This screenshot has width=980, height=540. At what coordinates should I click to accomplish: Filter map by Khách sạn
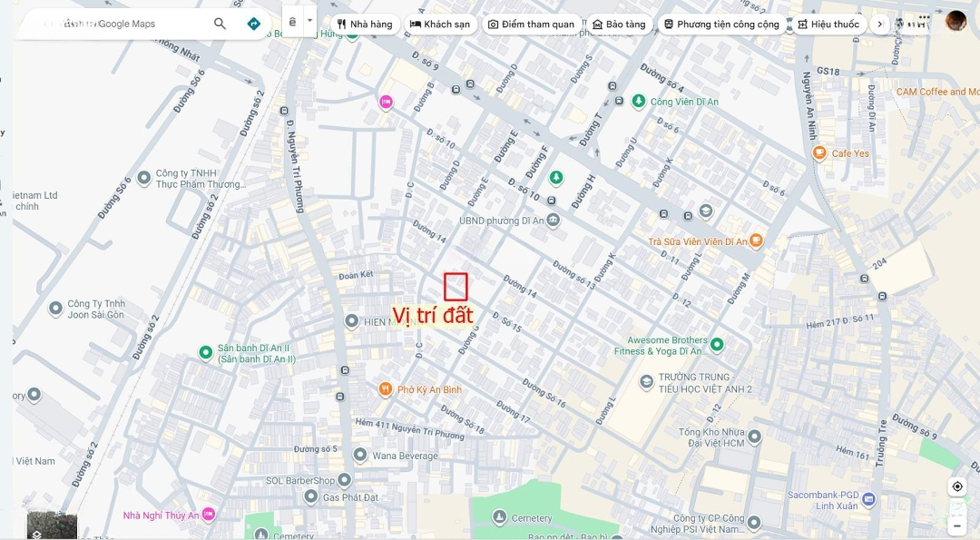tap(441, 25)
